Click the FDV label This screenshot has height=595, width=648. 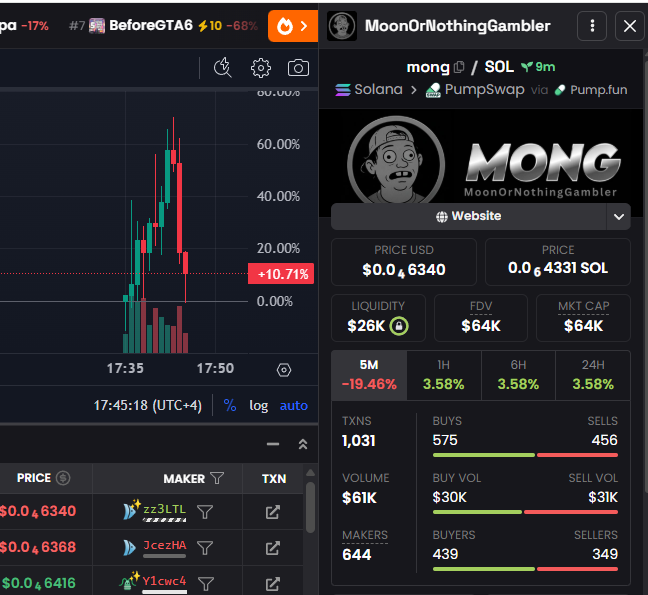(x=481, y=306)
